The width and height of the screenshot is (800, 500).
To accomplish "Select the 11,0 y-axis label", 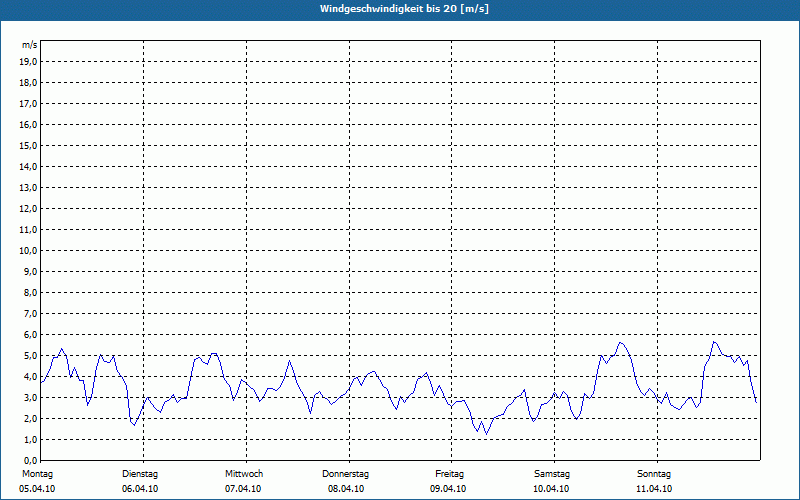I will 28,230.
